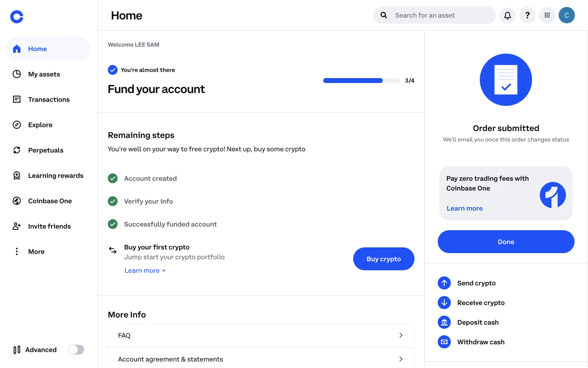Screen dimensions: 588x368
Task: Click the Verify your info checkmark
Action: pyautogui.click(x=113, y=201)
